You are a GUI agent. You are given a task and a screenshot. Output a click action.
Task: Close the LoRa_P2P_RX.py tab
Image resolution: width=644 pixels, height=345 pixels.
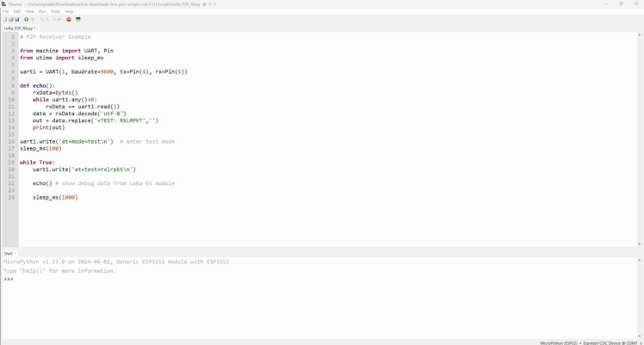point(38,28)
